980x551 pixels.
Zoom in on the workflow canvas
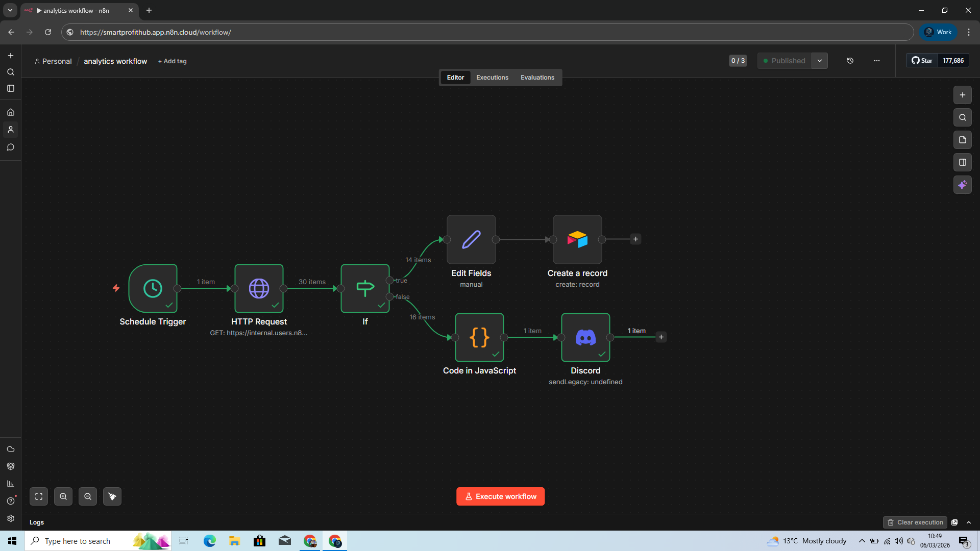(x=63, y=496)
